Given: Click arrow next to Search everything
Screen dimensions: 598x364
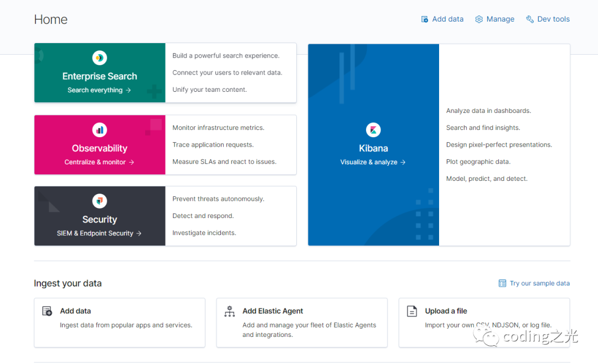Looking at the screenshot, I should (x=128, y=90).
